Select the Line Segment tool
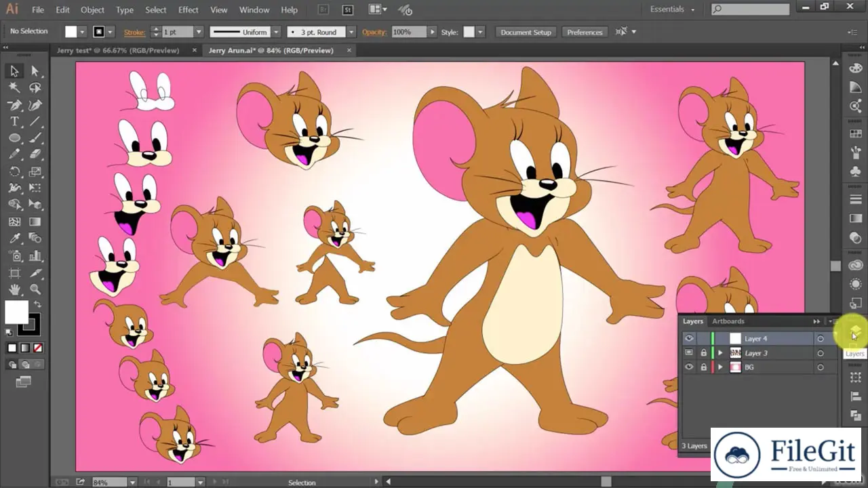 (x=35, y=121)
